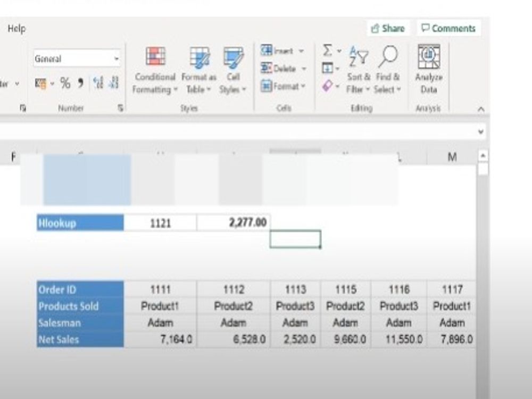Screen dimensions: 532x399
Task: Select Order ID cell 1116
Action: click(399, 289)
